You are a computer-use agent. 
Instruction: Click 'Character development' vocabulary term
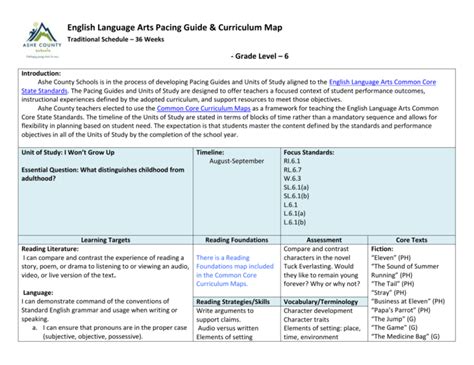318,311
